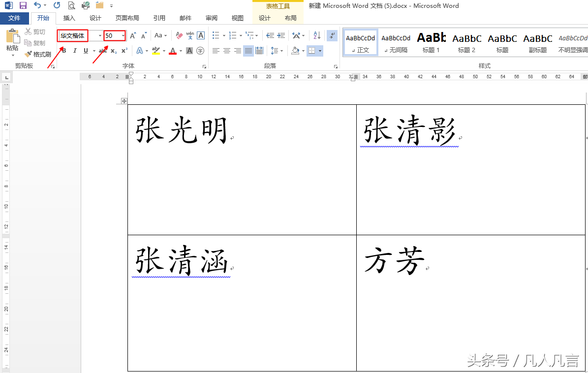Click the Bullets list icon
588x373 pixels.
click(216, 35)
